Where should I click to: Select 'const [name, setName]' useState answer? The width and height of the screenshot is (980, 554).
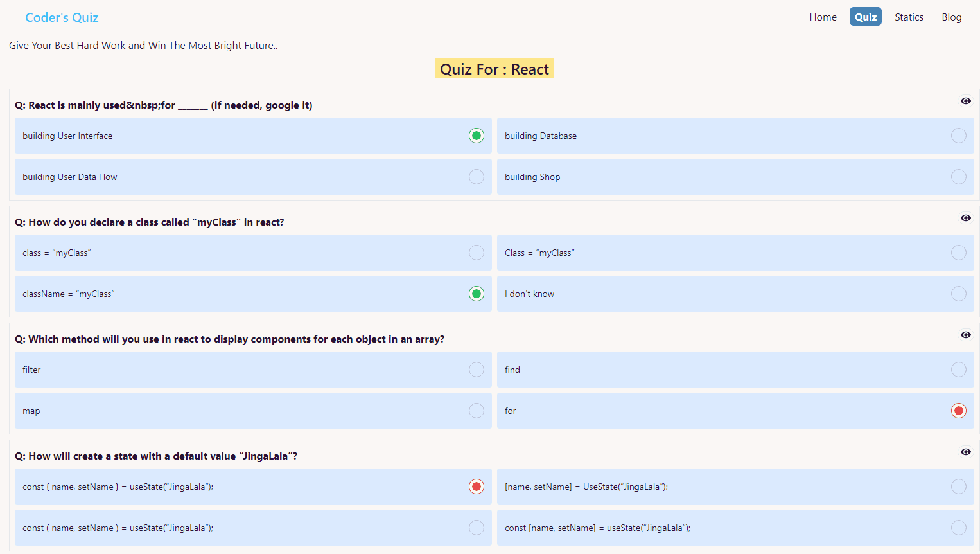pos(958,528)
